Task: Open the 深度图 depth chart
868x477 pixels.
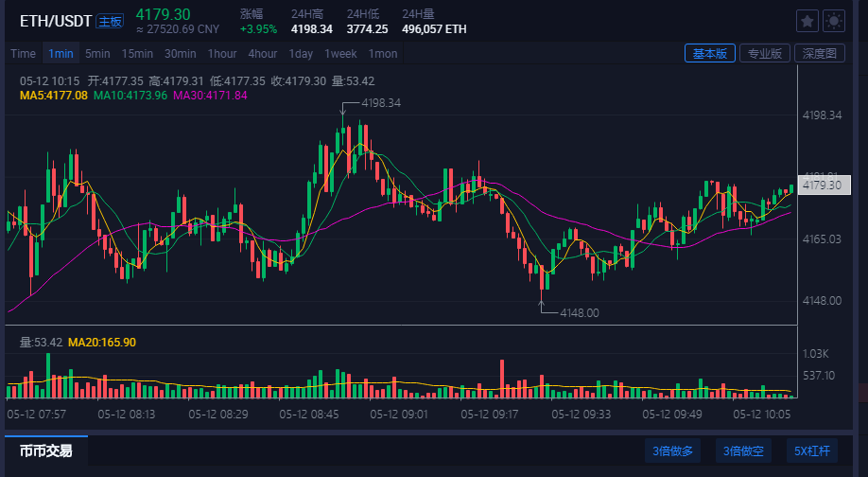Action: [819, 53]
